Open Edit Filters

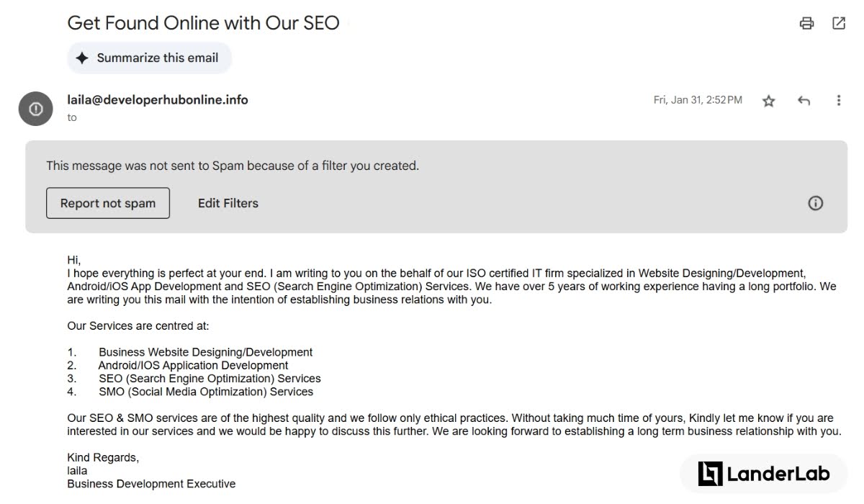point(228,203)
